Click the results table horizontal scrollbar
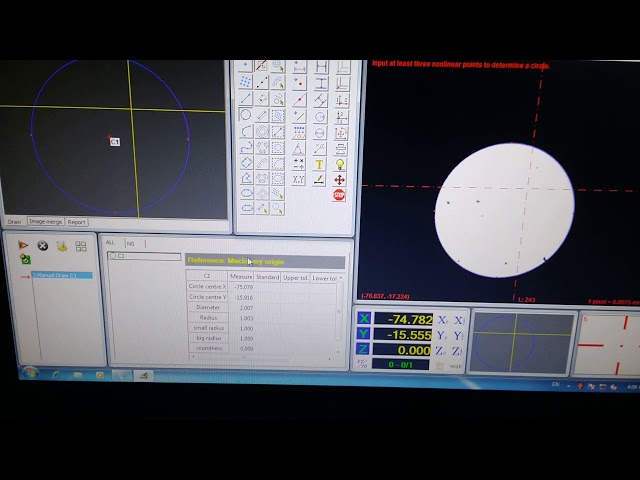The height and width of the screenshot is (480, 640). click(x=261, y=358)
